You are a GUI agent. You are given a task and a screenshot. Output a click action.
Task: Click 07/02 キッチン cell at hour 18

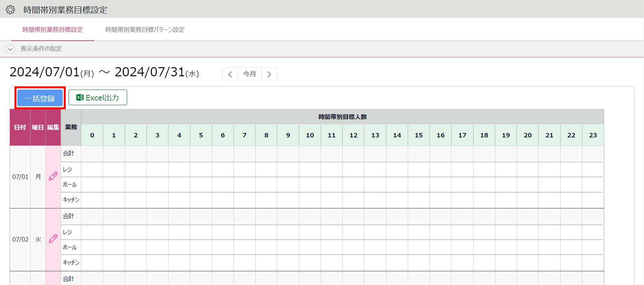click(484, 262)
